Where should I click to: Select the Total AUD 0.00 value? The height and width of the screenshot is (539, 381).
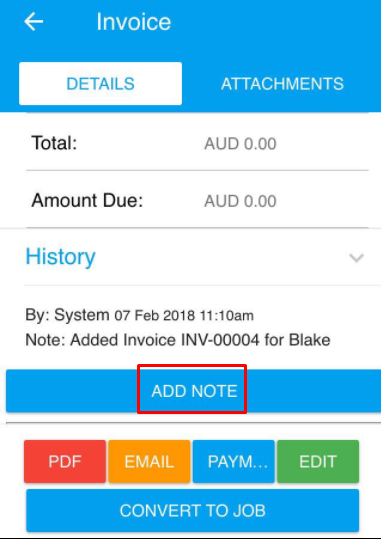[x=240, y=144]
